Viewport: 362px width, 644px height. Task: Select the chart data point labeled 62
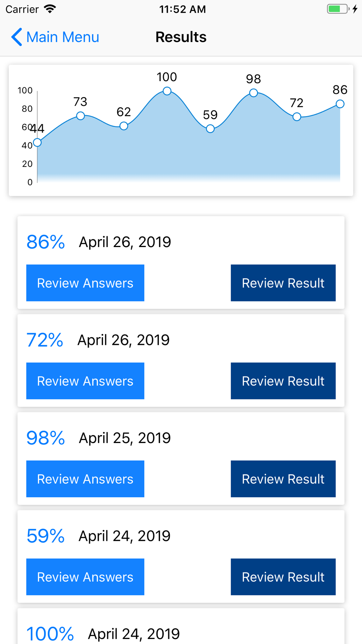point(124,126)
